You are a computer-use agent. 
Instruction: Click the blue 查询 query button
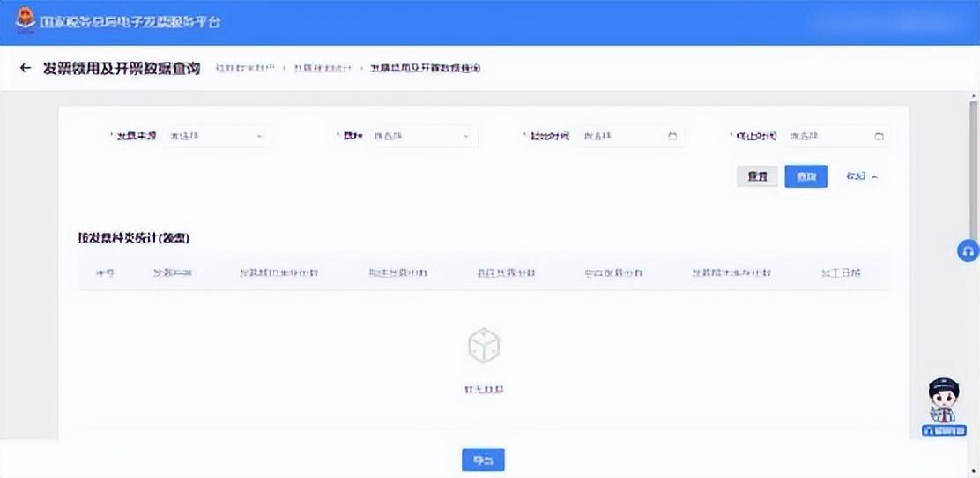[806, 176]
